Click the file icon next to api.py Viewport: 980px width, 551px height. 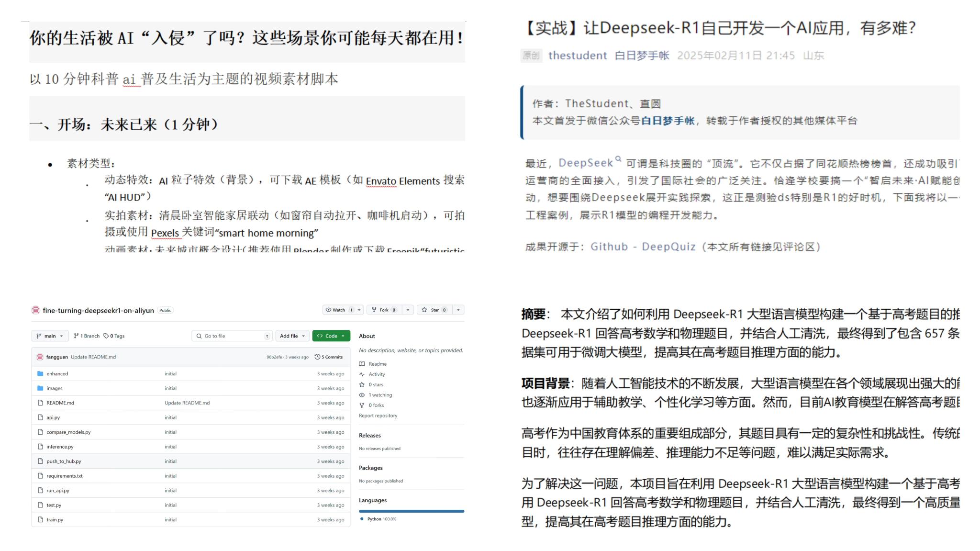click(40, 418)
